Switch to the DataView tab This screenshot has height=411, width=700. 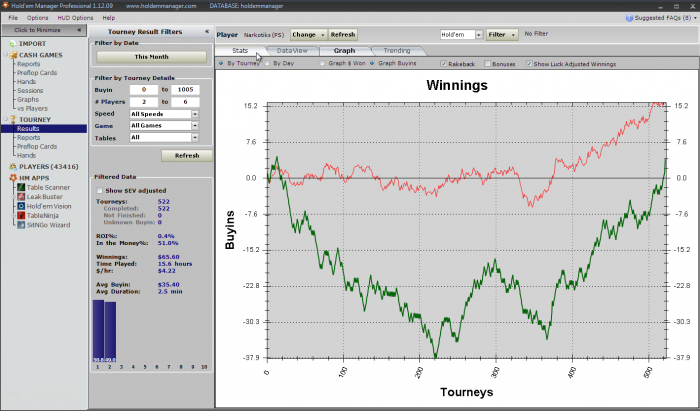coord(292,50)
